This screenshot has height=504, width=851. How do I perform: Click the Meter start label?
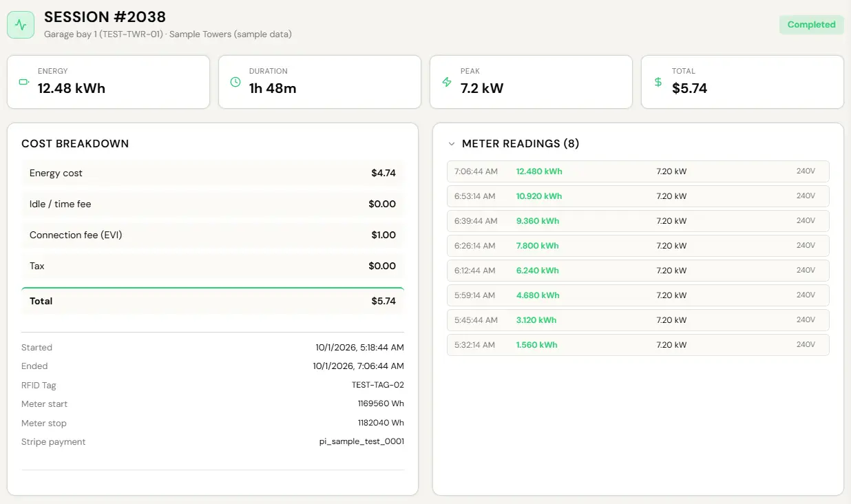(45, 403)
